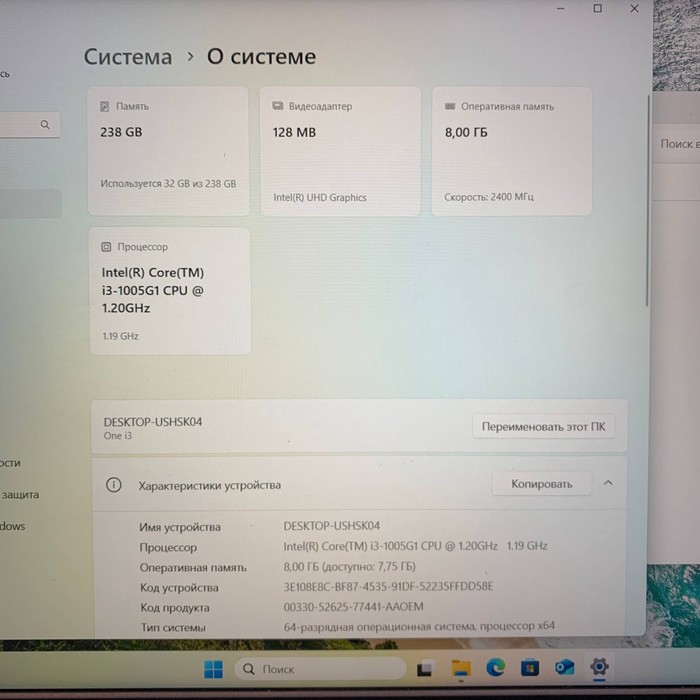The width and height of the screenshot is (700, 700).
Task: Collapse Характеристики устройства section chevron
Action: click(608, 483)
